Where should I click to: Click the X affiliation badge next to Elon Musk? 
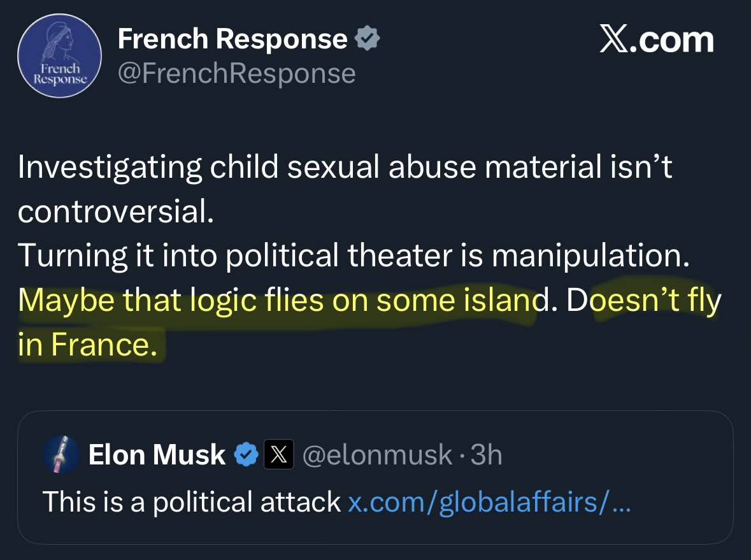pyautogui.click(x=278, y=455)
